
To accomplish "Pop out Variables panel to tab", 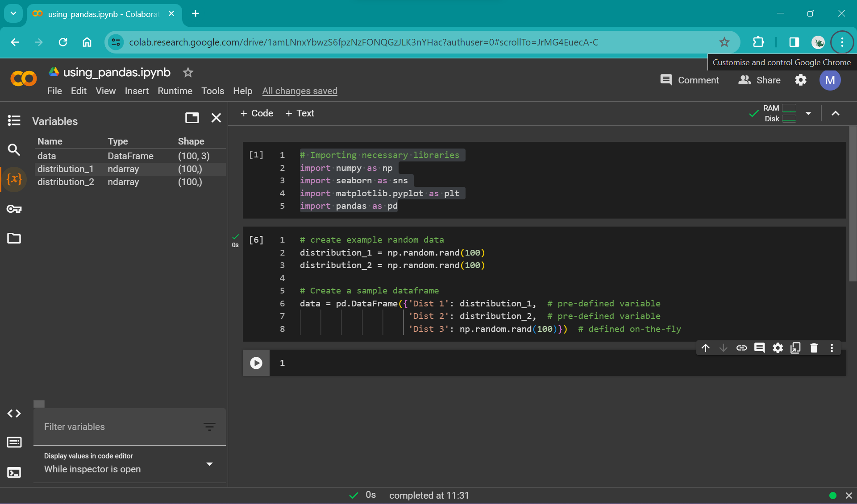I will (192, 118).
